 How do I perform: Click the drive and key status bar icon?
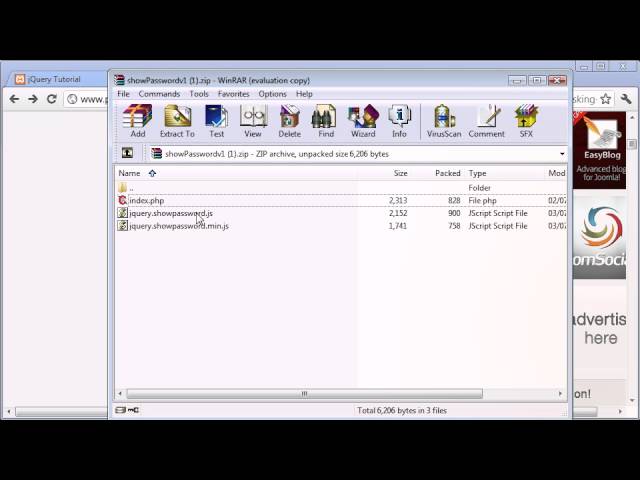[127, 410]
